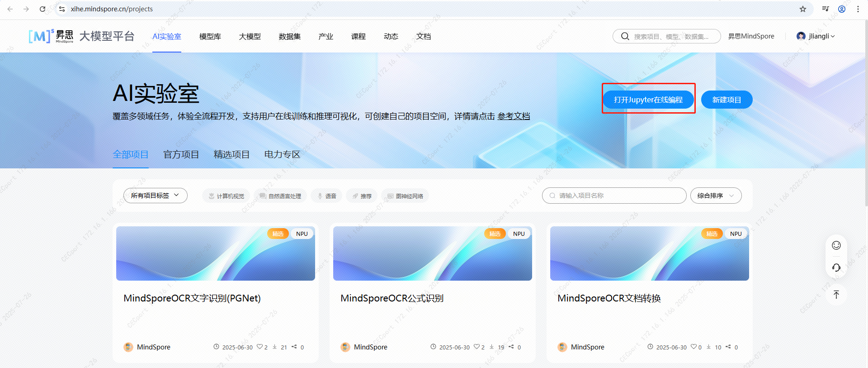Viewport: 868px width, 368px height.
Task: Click the clock date icon on PGNet card
Action: tap(216, 347)
